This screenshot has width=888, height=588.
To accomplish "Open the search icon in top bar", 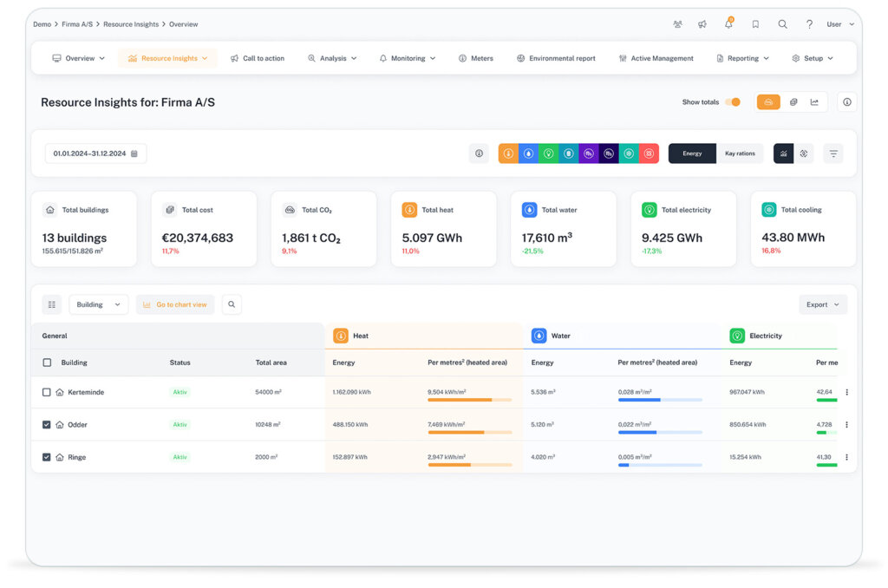I will pos(782,24).
